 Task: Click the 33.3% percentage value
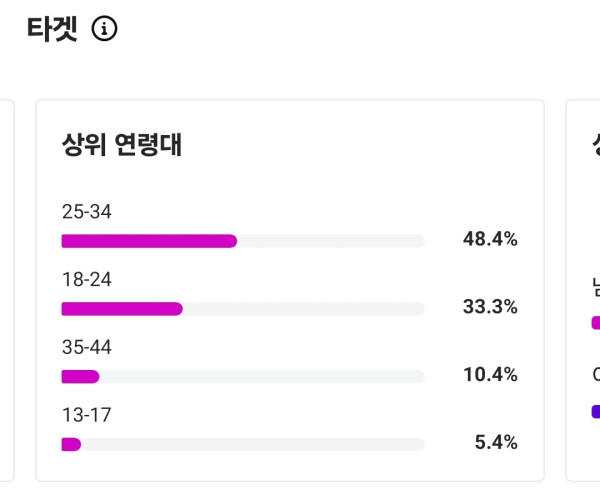point(490,307)
